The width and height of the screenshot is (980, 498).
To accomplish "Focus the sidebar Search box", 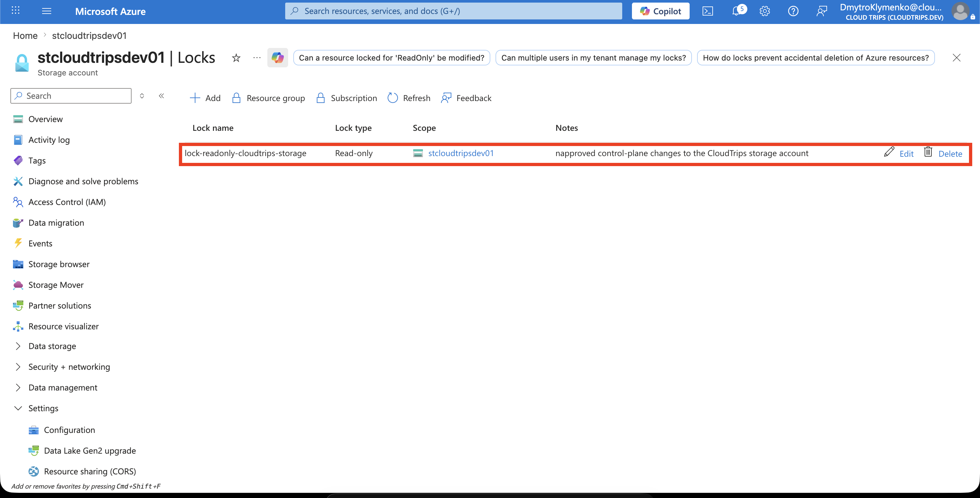I will pos(71,96).
